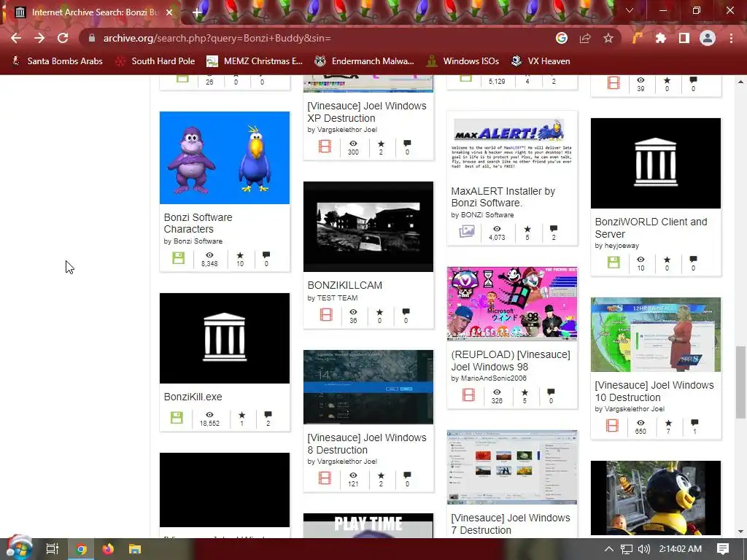Open the MaxALERT Installer title link

(503, 197)
